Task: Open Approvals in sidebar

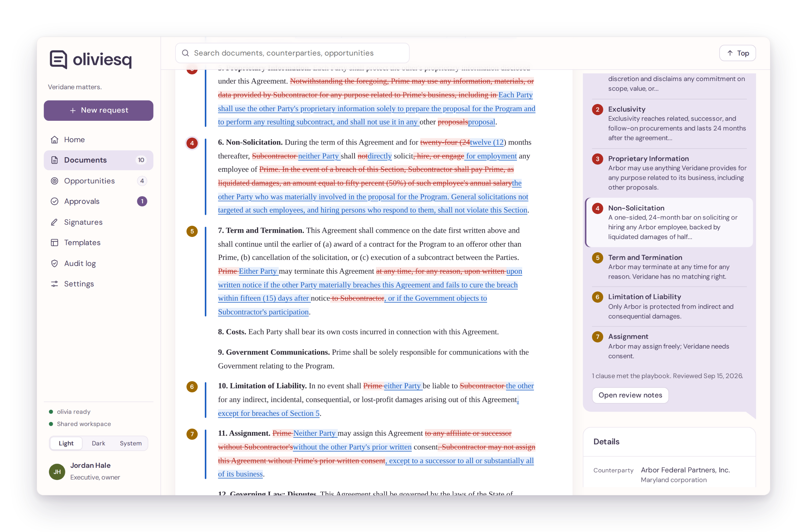Action: coord(98,201)
